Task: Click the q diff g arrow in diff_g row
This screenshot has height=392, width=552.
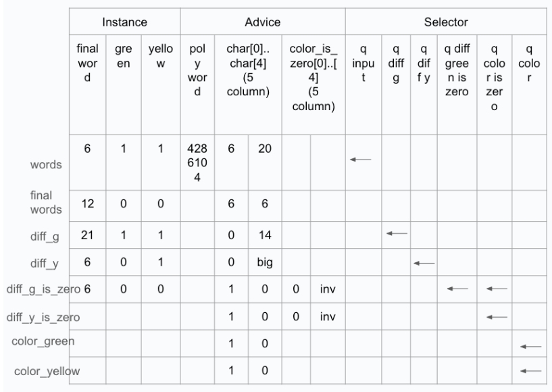Action: (397, 233)
